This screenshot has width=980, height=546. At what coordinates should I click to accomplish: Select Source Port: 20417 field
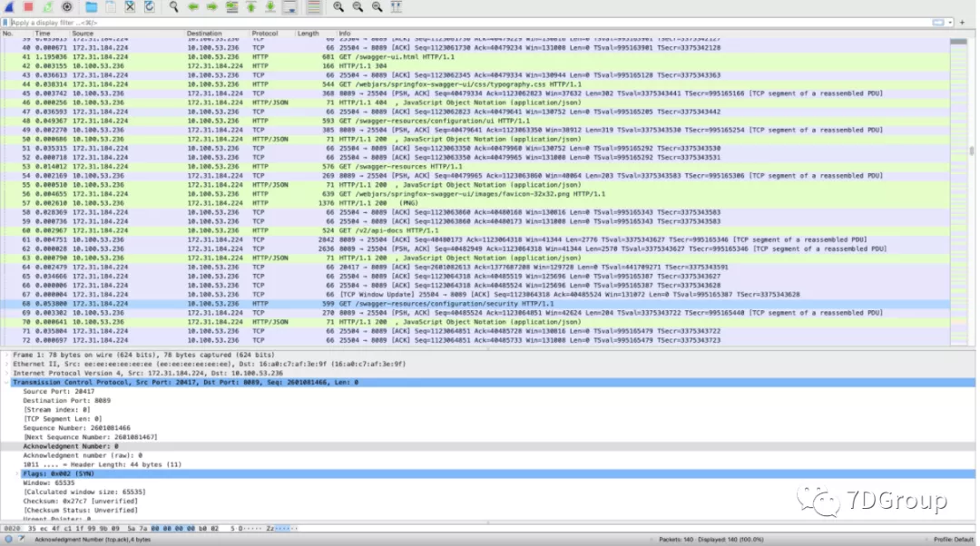pos(59,391)
